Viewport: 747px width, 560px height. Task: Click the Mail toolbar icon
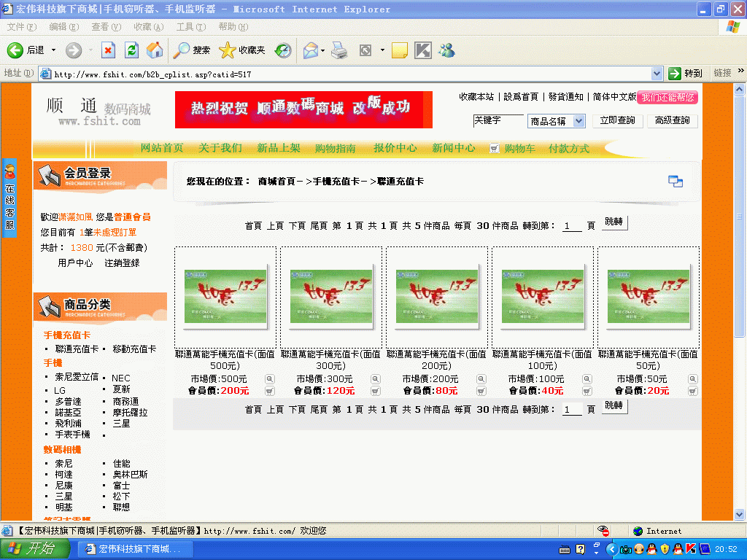(310, 50)
